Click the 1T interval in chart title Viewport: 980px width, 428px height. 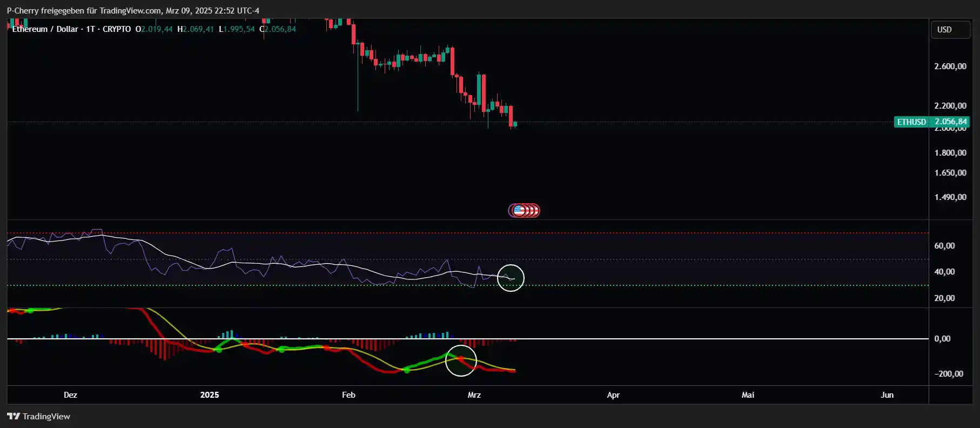[91, 29]
